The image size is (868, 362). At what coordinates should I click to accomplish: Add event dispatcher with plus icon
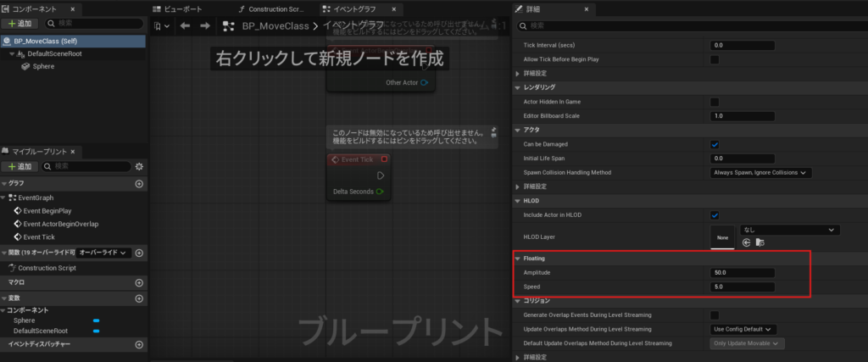click(x=139, y=344)
